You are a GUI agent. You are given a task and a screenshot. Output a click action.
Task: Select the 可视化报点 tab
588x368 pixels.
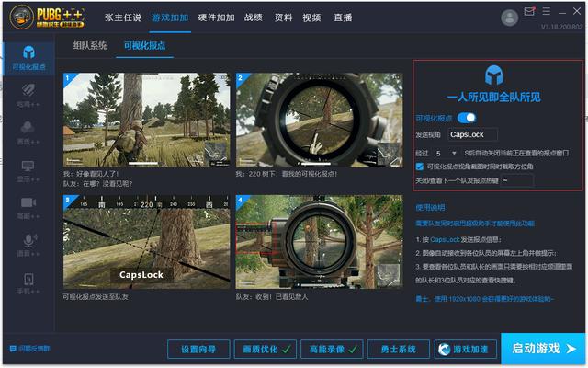coord(145,46)
